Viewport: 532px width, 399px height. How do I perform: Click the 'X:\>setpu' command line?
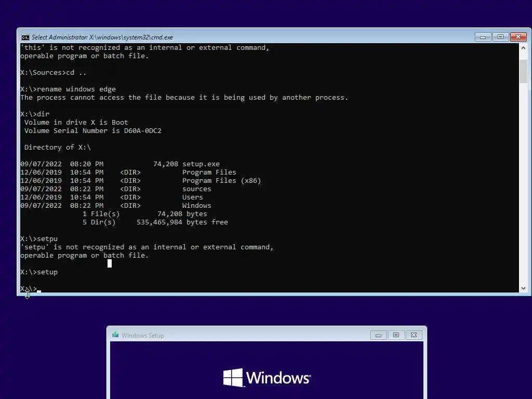click(38, 239)
